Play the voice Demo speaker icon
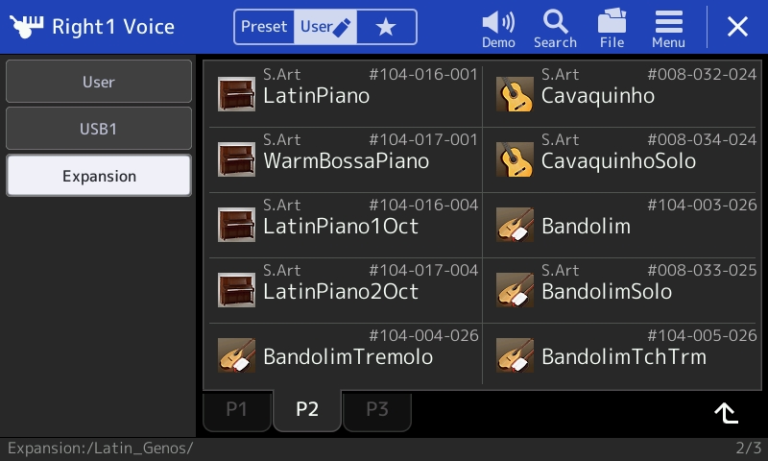 click(498, 23)
